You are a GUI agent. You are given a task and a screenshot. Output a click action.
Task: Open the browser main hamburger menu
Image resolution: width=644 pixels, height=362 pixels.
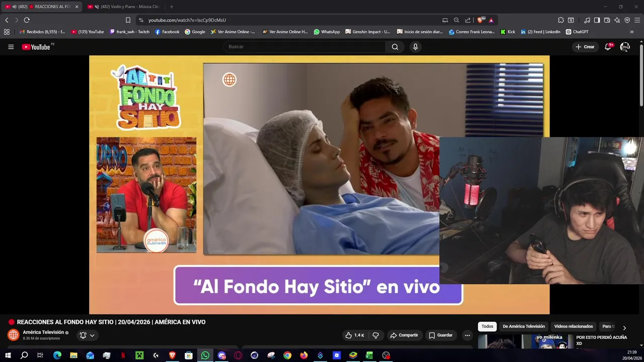[637, 20]
